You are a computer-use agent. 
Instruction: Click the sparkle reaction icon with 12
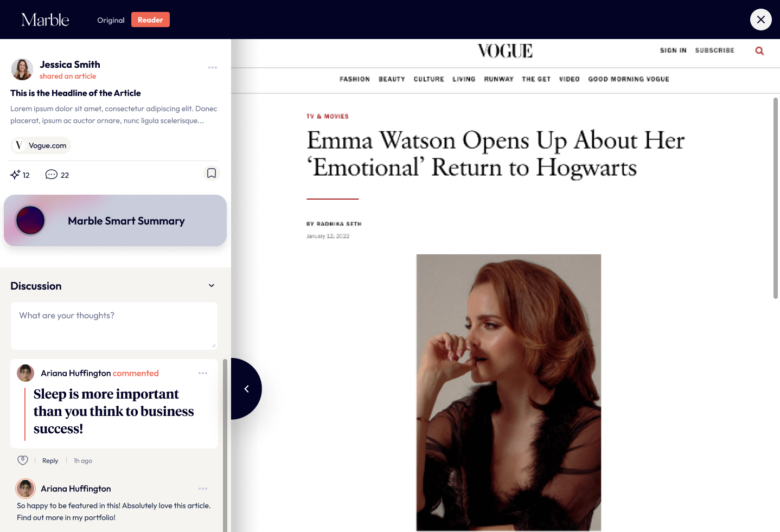click(15, 175)
